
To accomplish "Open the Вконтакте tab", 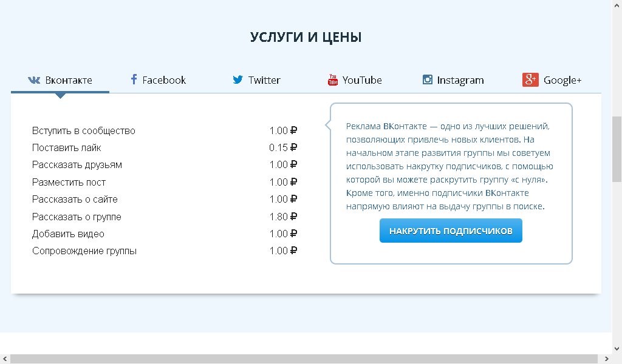I will pos(60,80).
